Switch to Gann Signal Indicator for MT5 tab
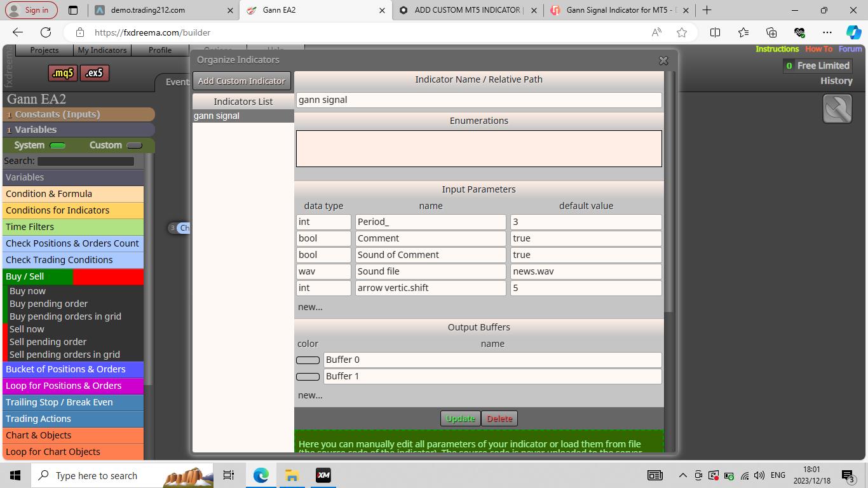This screenshot has height=488, width=868. pos(619,10)
